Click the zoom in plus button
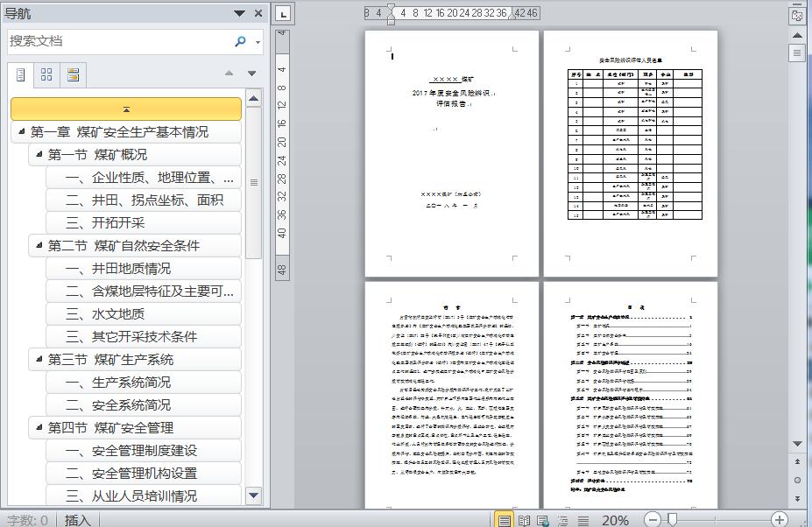 click(x=780, y=519)
